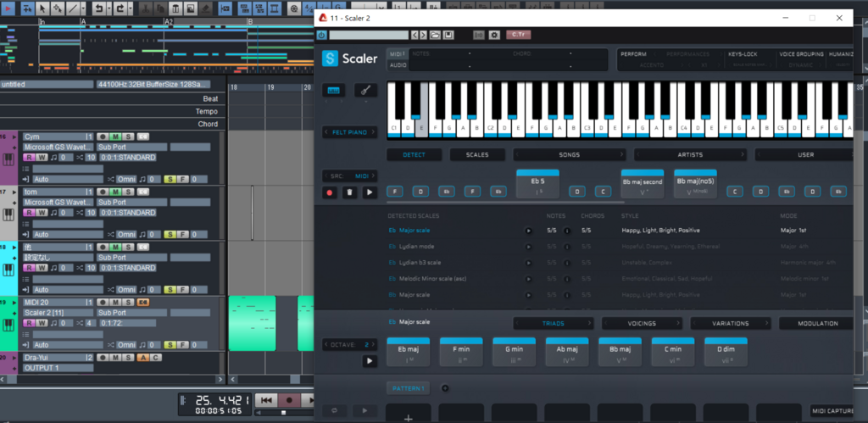This screenshot has height=423, width=868.
Task: Open the SCALES tab
Action: point(477,155)
